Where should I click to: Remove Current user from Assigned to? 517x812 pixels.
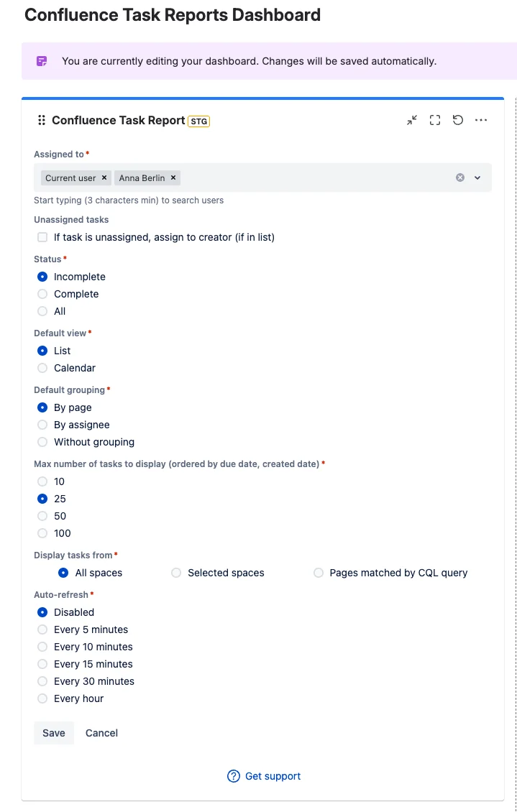point(104,177)
